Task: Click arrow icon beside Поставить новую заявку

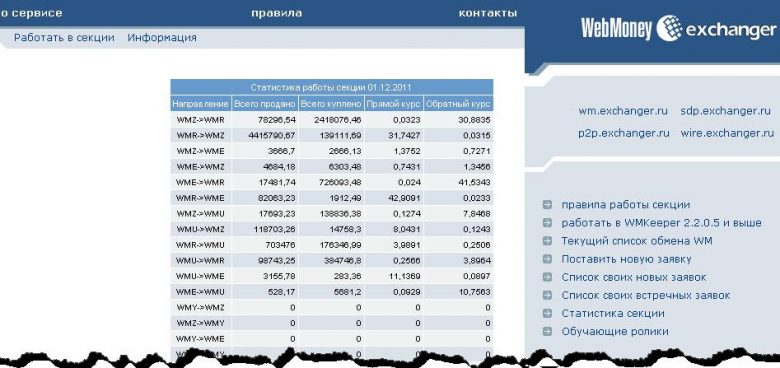Action: 547,259
